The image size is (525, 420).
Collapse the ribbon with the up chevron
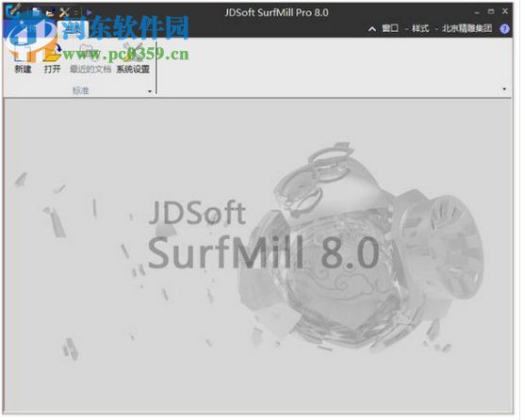point(372,29)
